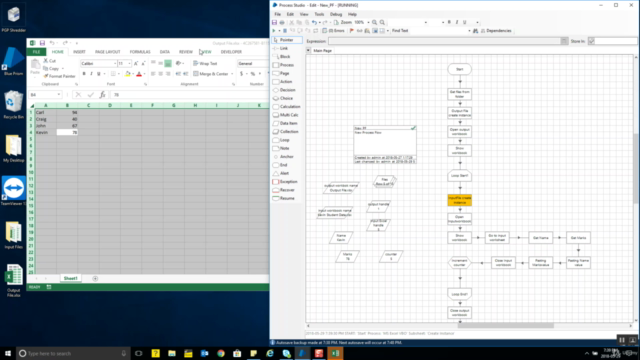Save the process in Process Studio toolbar
Viewport: 640px width, 360px height.
click(274, 22)
